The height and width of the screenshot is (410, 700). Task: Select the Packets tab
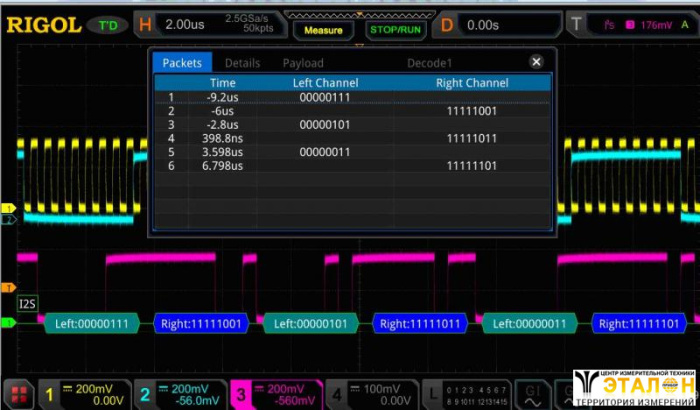tap(182, 63)
